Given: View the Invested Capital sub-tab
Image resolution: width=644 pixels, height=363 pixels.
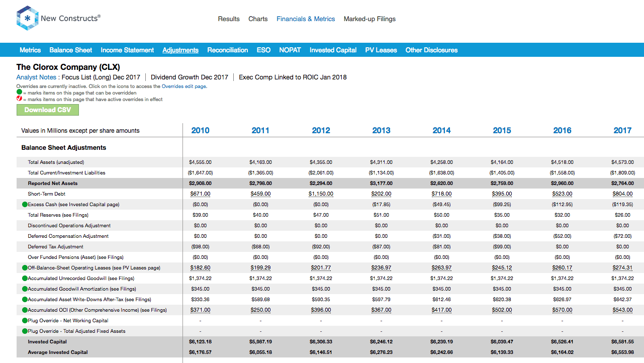Looking at the screenshot, I should click(x=333, y=50).
